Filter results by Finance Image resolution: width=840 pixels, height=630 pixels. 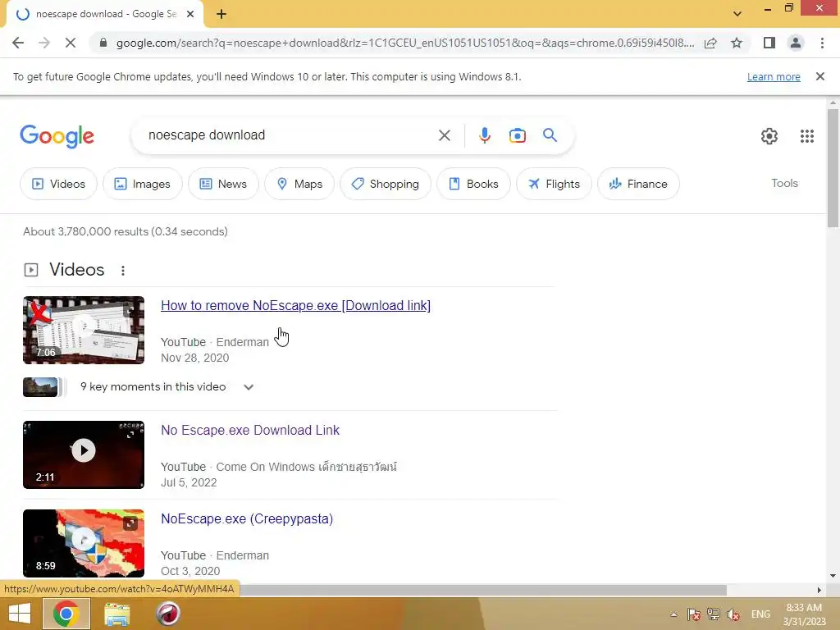point(638,184)
